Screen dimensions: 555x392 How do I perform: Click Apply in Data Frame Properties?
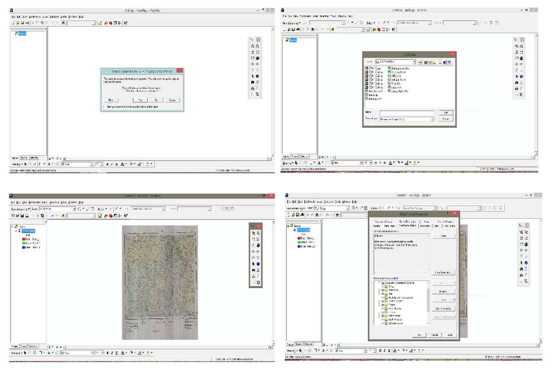(x=450, y=334)
